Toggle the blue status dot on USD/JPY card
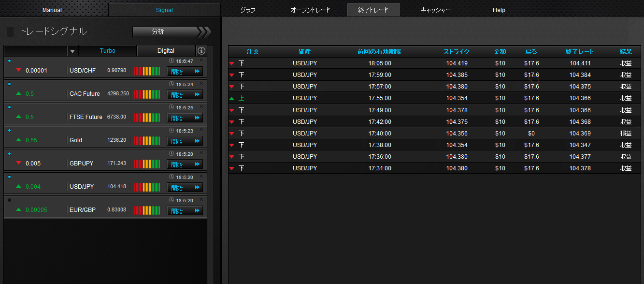 [9, 177]
